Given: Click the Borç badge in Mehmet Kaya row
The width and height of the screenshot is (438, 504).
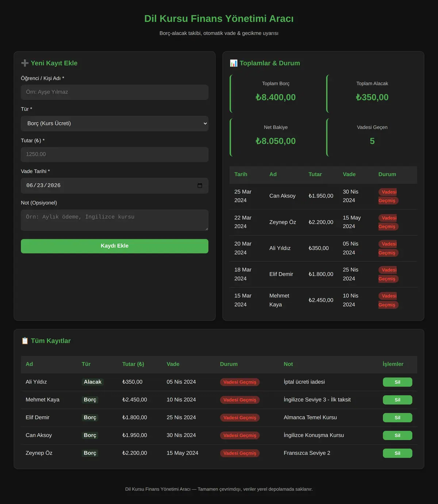Looking at the screenshot, I should coord(90,400).
